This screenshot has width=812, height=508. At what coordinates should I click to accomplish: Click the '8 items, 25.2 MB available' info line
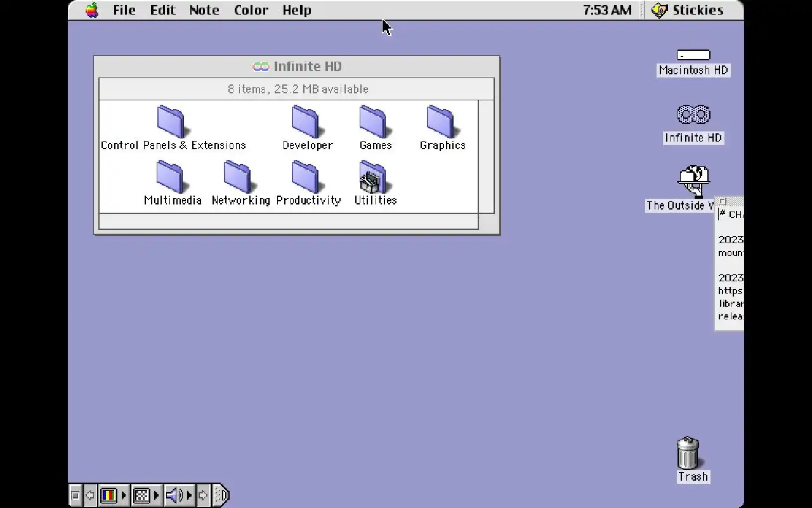tap(298, 89)
